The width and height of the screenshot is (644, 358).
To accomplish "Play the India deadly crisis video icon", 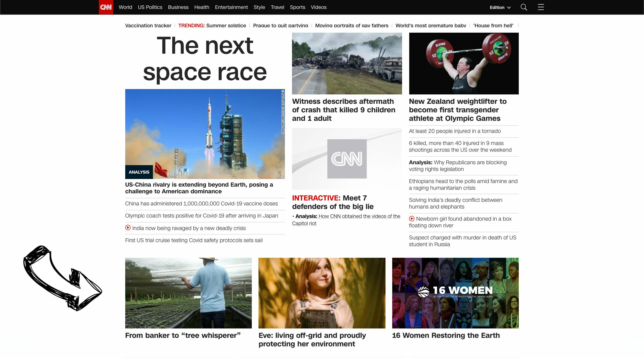I will click(128, 228).
